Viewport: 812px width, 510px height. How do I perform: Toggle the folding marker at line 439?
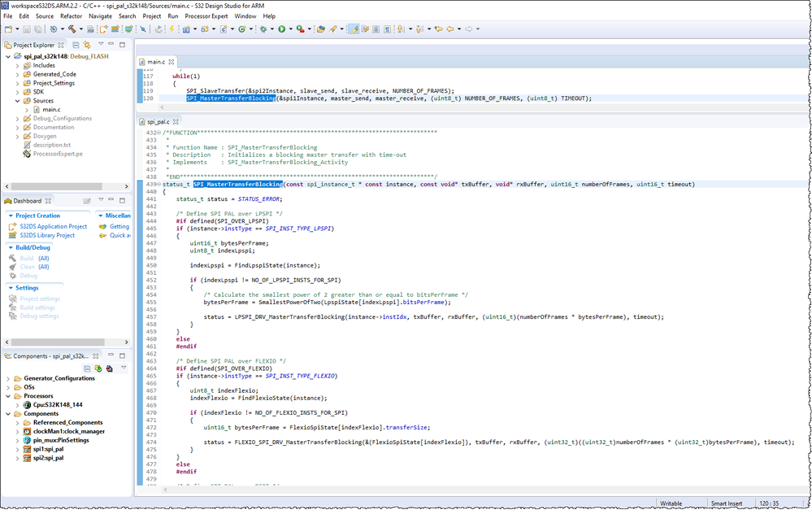click(159, 184)
